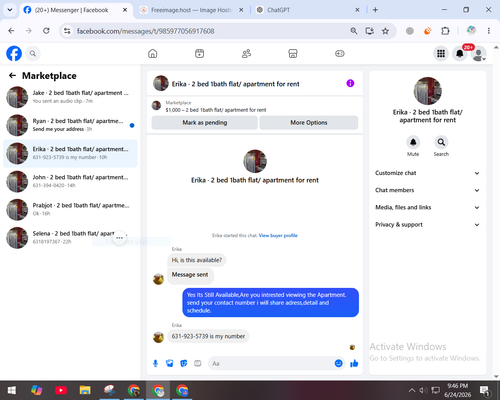Show hidden system tray icons
This screenshot has height=400, width=500.
(x=412, y=390)
